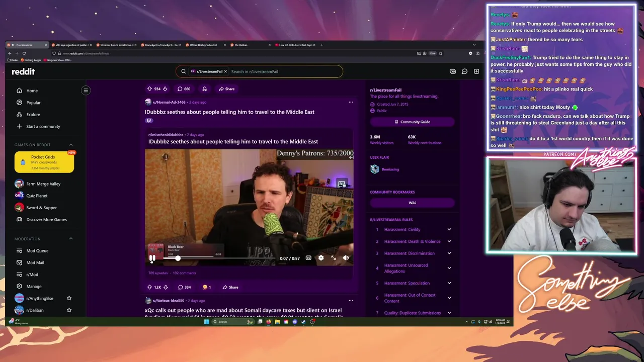Give an award on the top post
The width and height of the screenshot is (644, 362).
pyautogui.click(x=204, y=89)
